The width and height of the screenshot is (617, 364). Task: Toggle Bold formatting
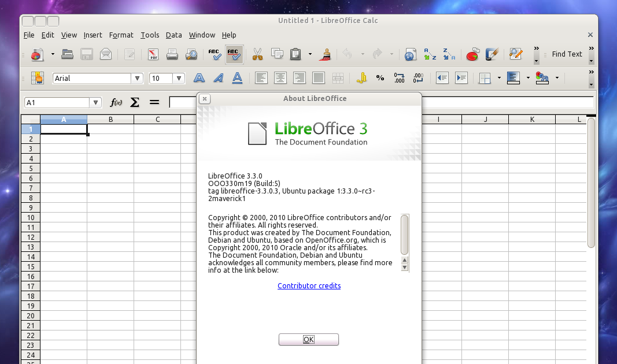point(199,78)
